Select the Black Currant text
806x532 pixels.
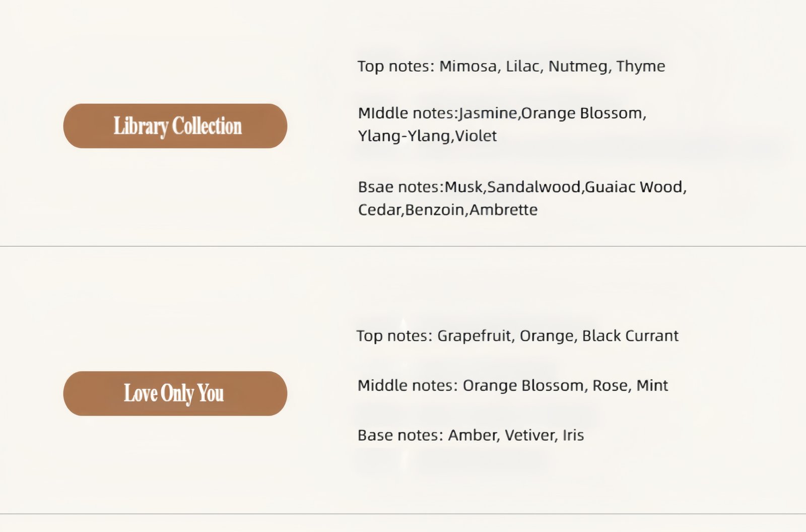[x=630, y=336]
